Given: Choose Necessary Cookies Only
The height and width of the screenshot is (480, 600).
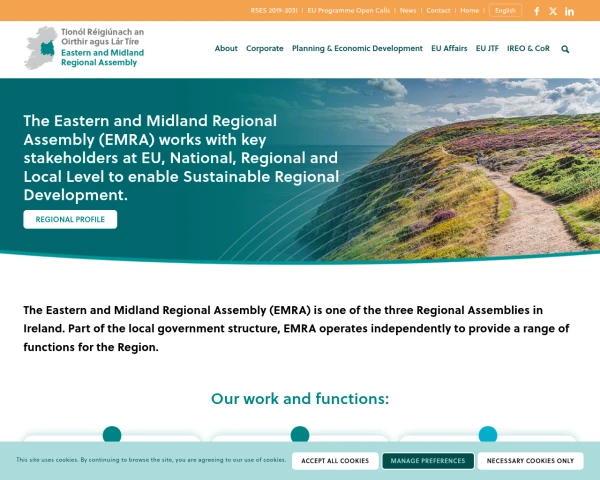Looking at the screenshot, I should [x=530, y=461].
